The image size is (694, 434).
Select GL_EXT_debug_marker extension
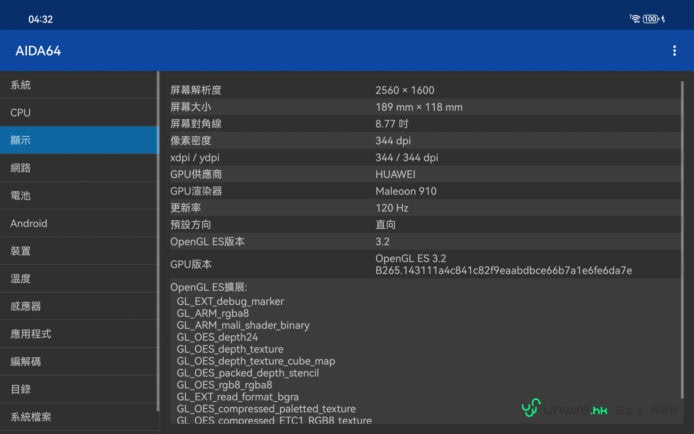click(230, 301)
